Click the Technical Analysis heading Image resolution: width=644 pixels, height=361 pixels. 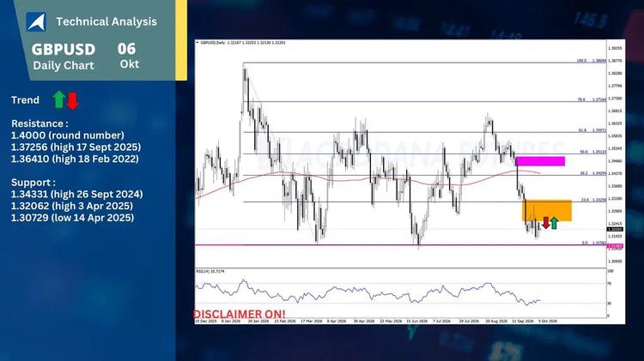click(x=106, y=21)
